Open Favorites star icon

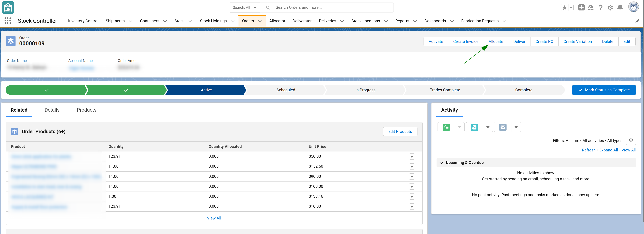[565, 7]
